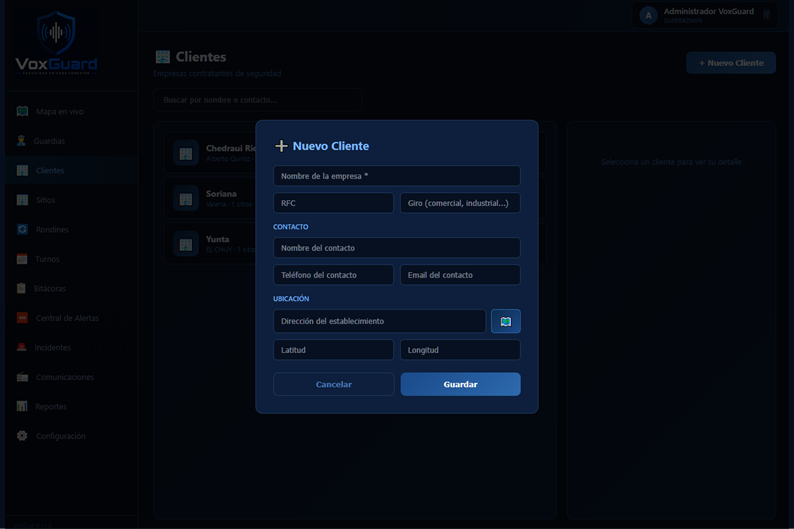Go to Reportes in sidebar menu
Image resolution: width=794 pixels, height=529 pixels.
coord(51,406)
